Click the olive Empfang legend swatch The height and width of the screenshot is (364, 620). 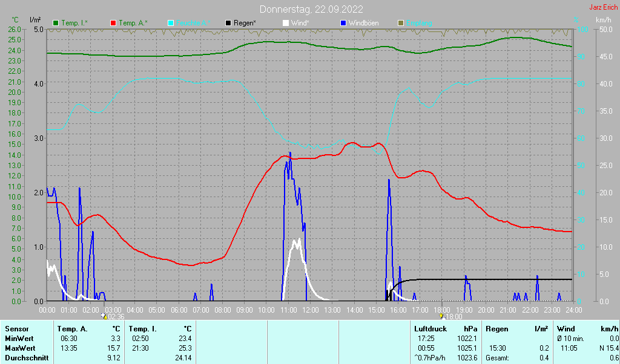click(401, 24)
